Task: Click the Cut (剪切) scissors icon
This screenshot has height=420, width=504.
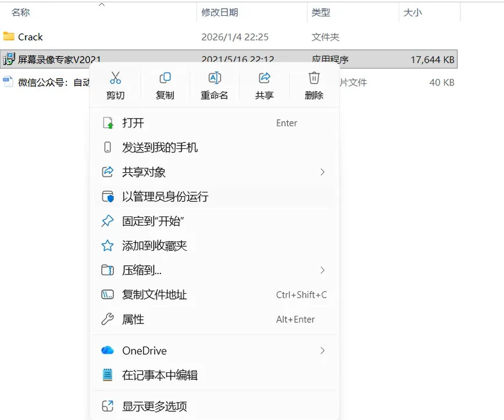Action: tap(116, 78)
